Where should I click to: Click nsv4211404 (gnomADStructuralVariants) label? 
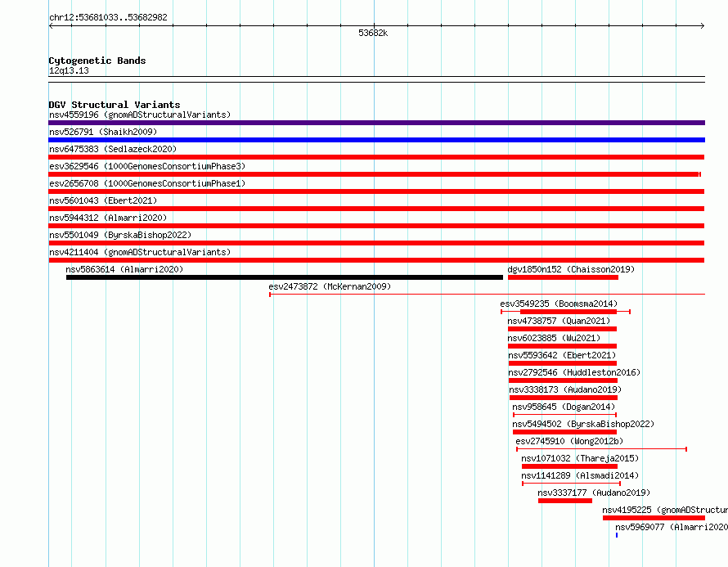140,252
